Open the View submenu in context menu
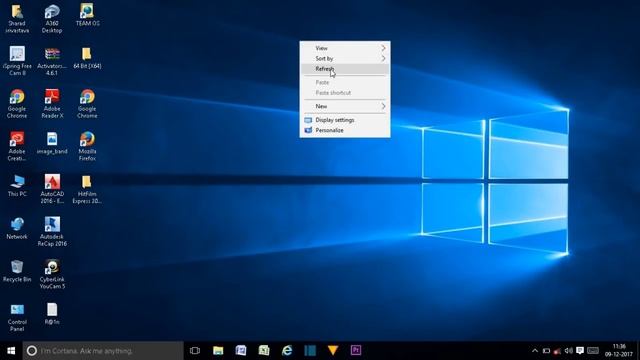Viewport: 640px width, 360px height. [345, 48]
